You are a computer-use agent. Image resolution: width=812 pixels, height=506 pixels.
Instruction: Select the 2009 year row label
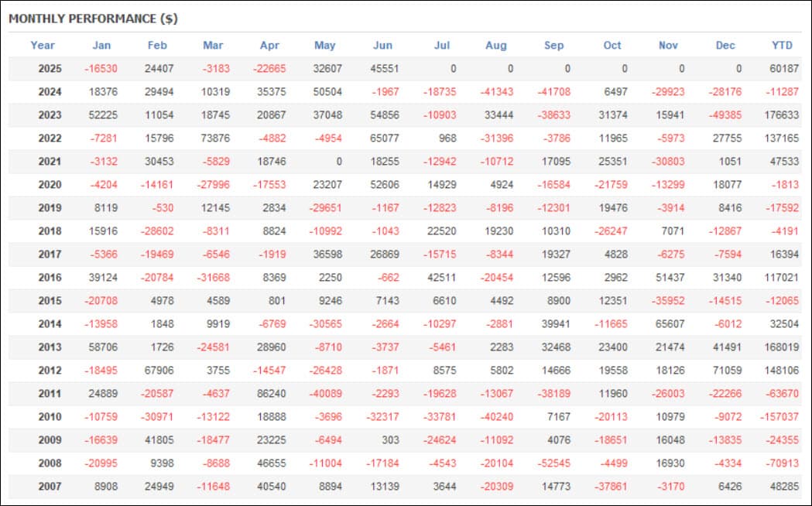click(50, 440)
